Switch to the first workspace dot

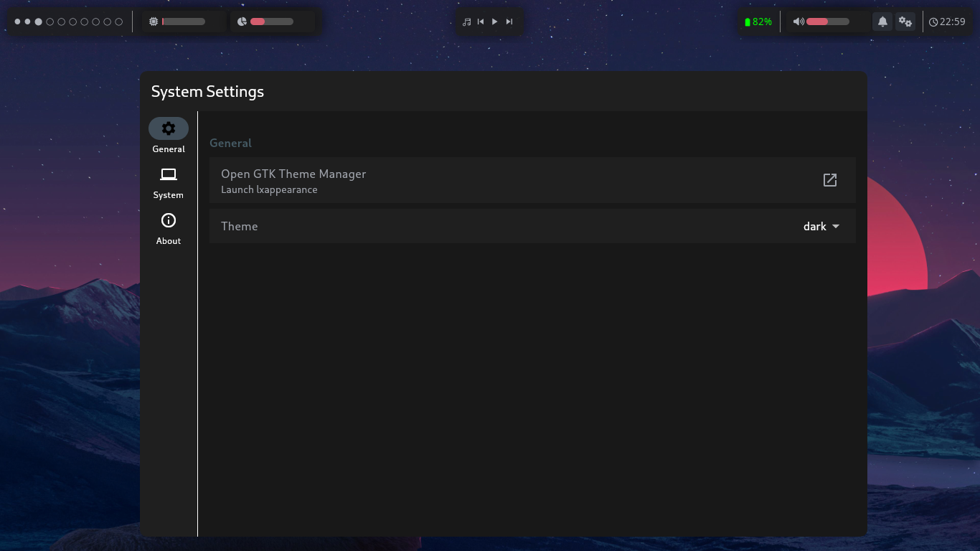point(16,22)
